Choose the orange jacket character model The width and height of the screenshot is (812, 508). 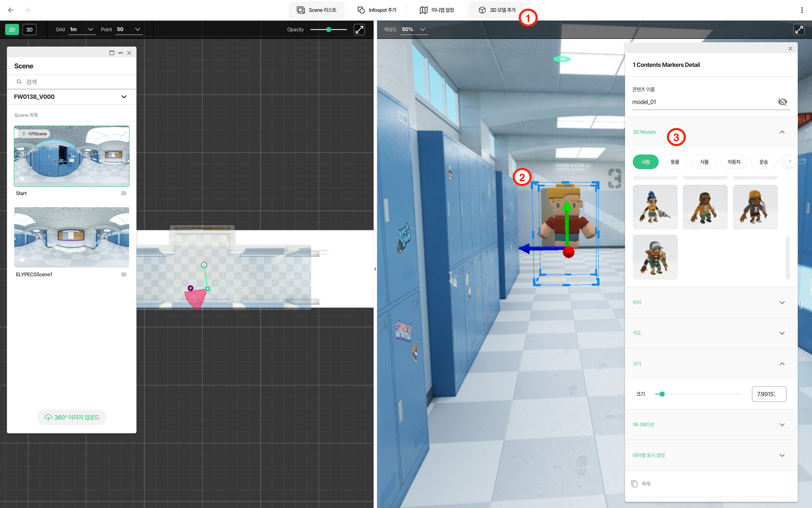click(705, 207)
